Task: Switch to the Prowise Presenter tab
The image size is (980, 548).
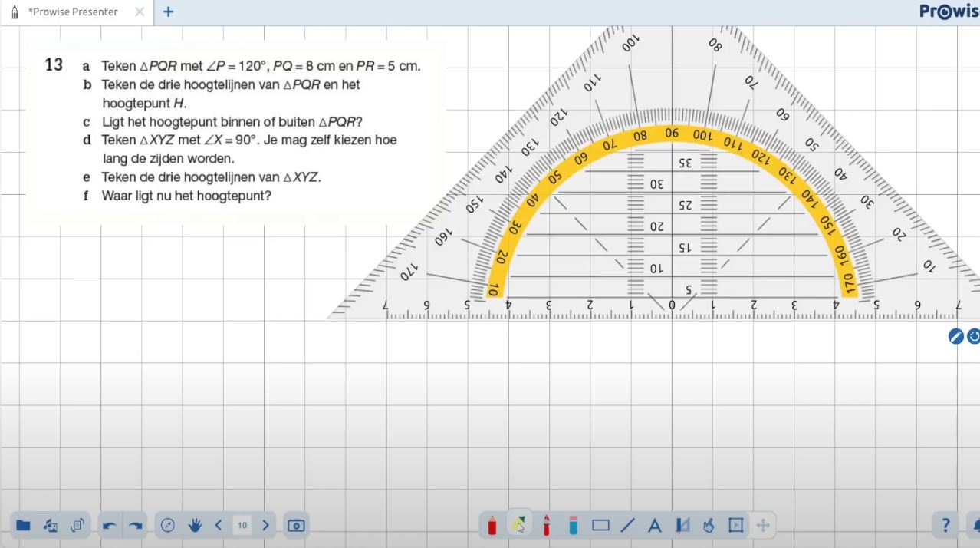Action: click(x=73, y=12)
